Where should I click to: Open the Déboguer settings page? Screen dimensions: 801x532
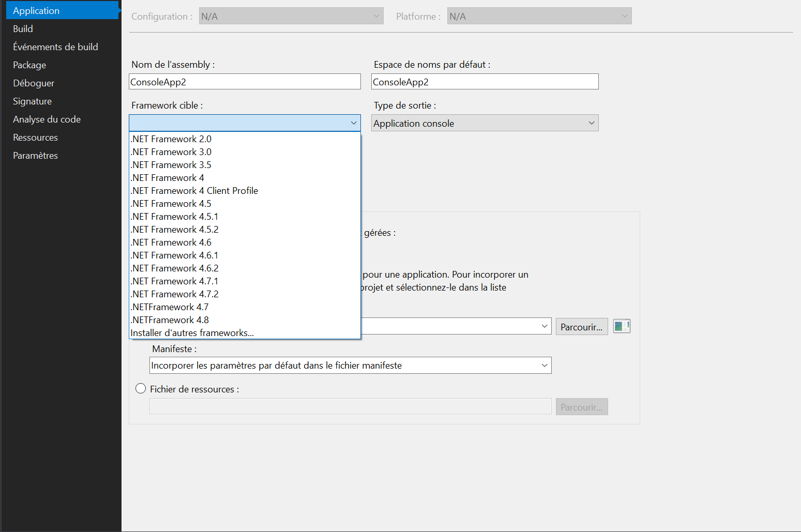(x=34, y=83)
